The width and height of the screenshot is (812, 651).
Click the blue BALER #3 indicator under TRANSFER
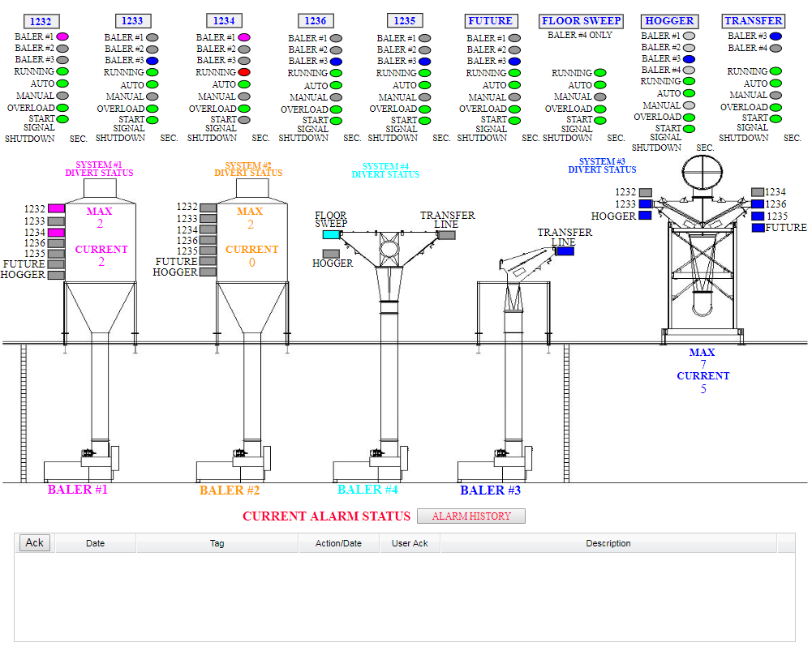pyautogui.click(x=775, y=36)
